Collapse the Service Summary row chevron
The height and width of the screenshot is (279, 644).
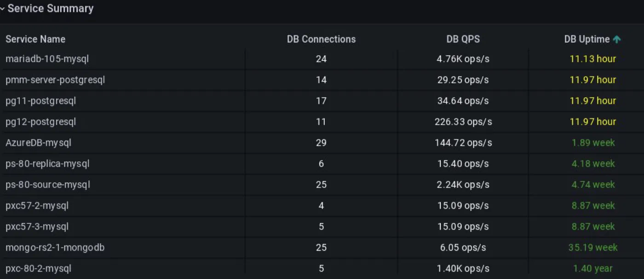[x=2, y=9]
